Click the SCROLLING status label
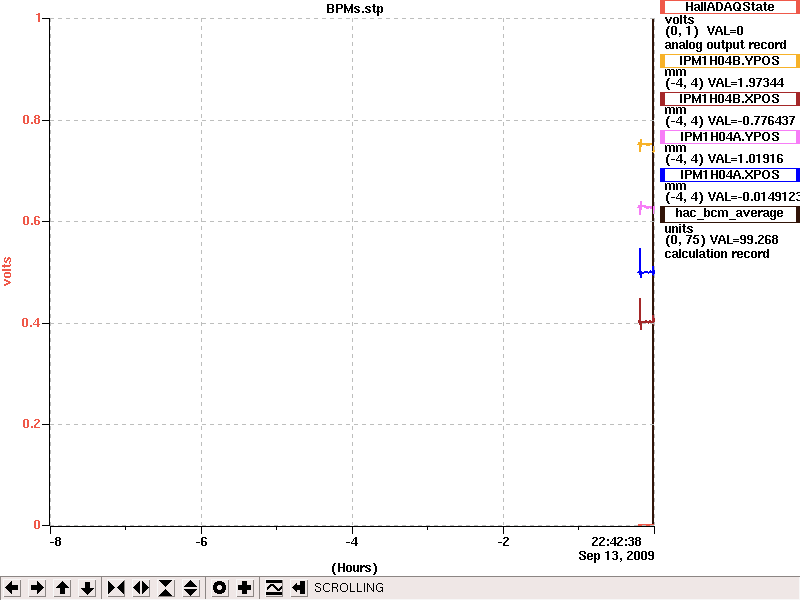Screen dimensions: 800x600 click(349, 588)
